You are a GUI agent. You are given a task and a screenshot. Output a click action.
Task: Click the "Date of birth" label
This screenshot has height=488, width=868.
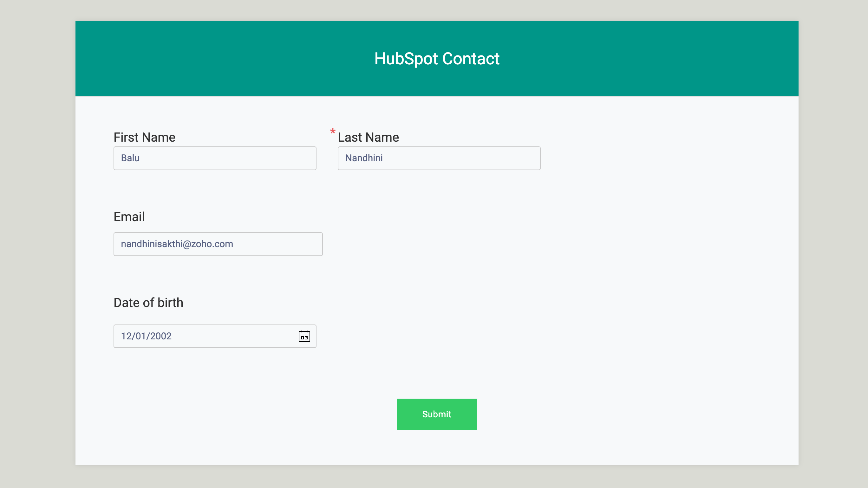(148, 303)
